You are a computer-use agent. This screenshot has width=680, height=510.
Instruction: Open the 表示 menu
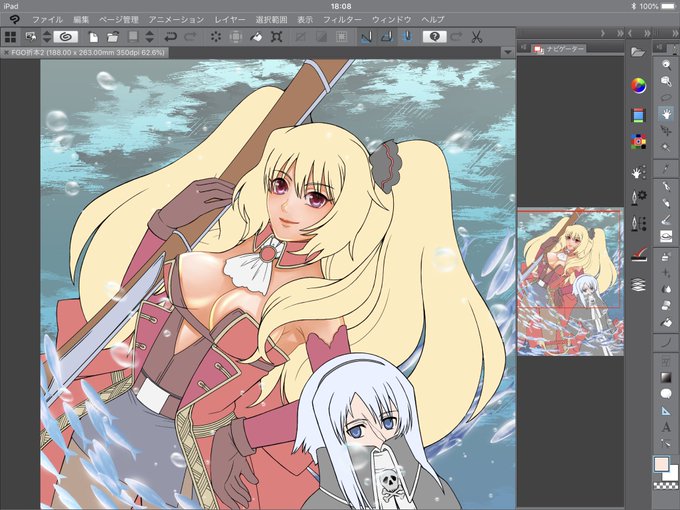coord(305,20)
